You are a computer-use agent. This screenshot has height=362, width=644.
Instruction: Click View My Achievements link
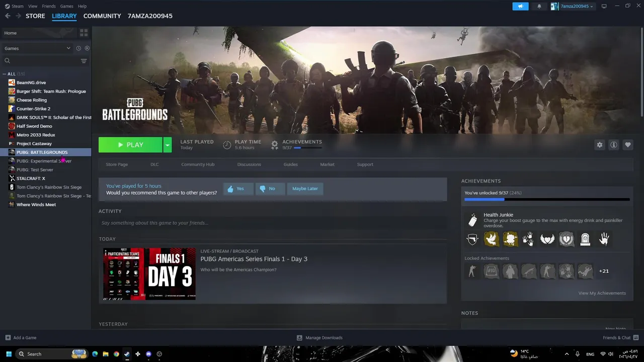tap(602, 293)
